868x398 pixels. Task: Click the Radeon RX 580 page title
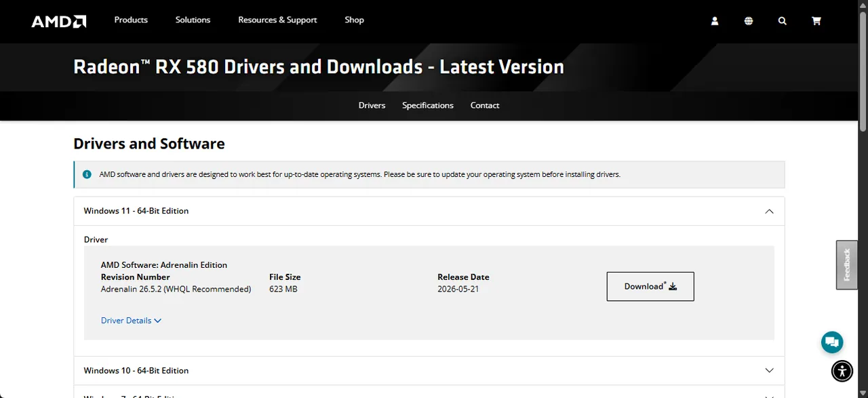(x=319, y=67)
